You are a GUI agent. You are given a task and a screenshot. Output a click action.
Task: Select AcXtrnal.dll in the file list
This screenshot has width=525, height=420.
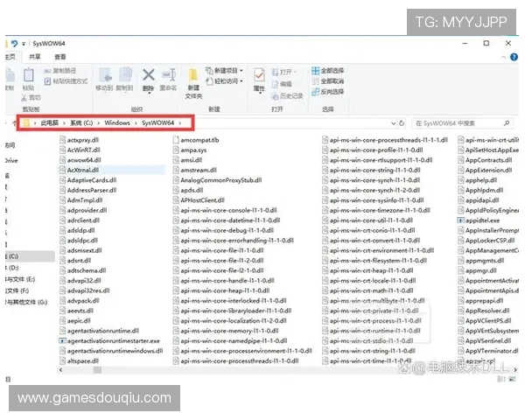[84, 170]
